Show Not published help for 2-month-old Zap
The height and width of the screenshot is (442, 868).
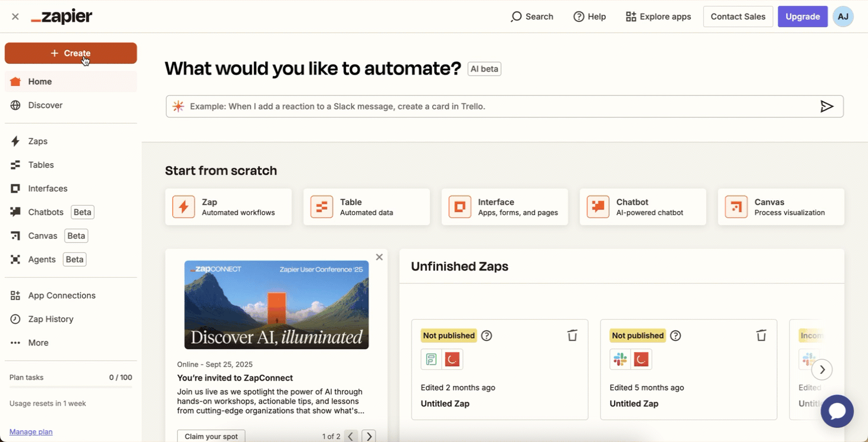(x=487, y=336)
